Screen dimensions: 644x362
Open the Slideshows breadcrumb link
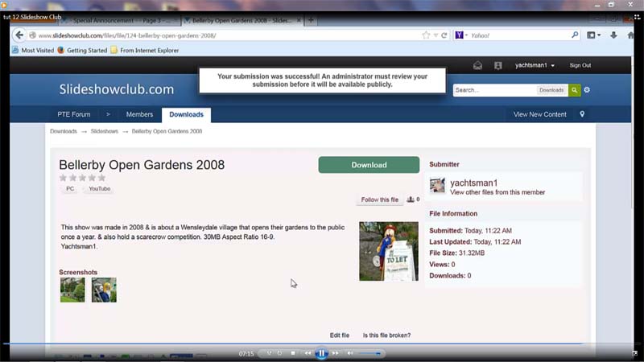click(105, 131)
